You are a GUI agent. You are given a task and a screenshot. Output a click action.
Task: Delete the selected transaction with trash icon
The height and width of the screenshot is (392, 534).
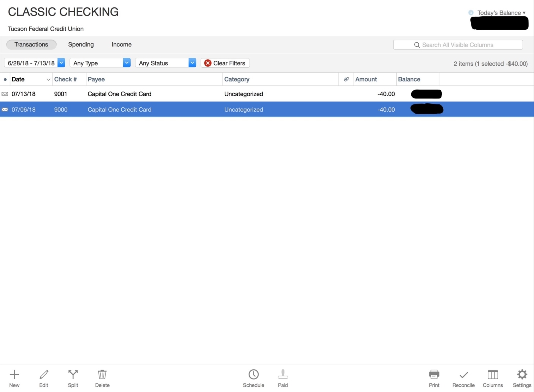point(102,375)
